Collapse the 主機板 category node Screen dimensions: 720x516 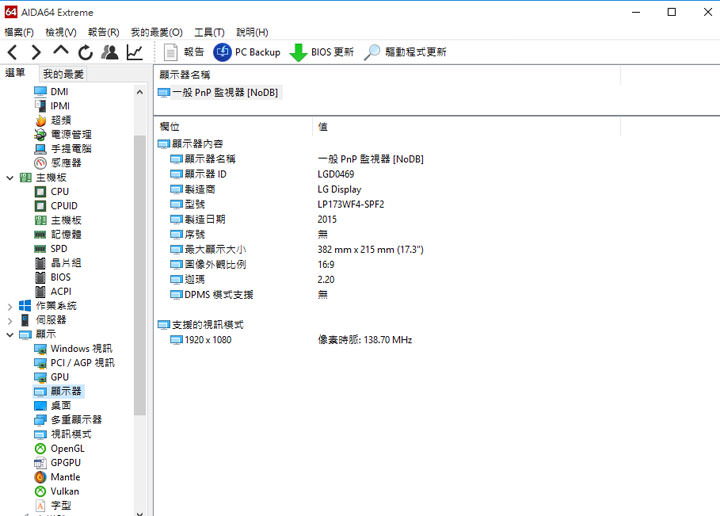coord(10,178)
